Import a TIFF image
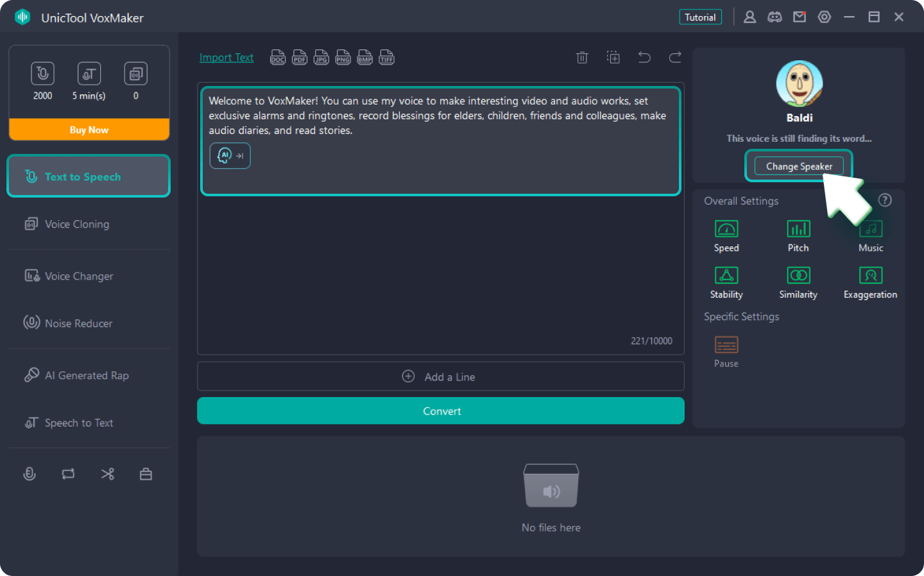The image size is (924, 576). click(387, 58)
